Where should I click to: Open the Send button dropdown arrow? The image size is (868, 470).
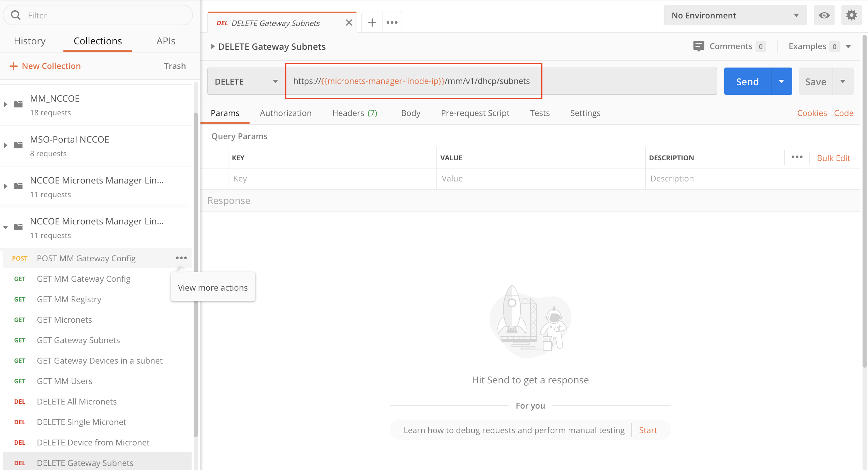(781, 82)
